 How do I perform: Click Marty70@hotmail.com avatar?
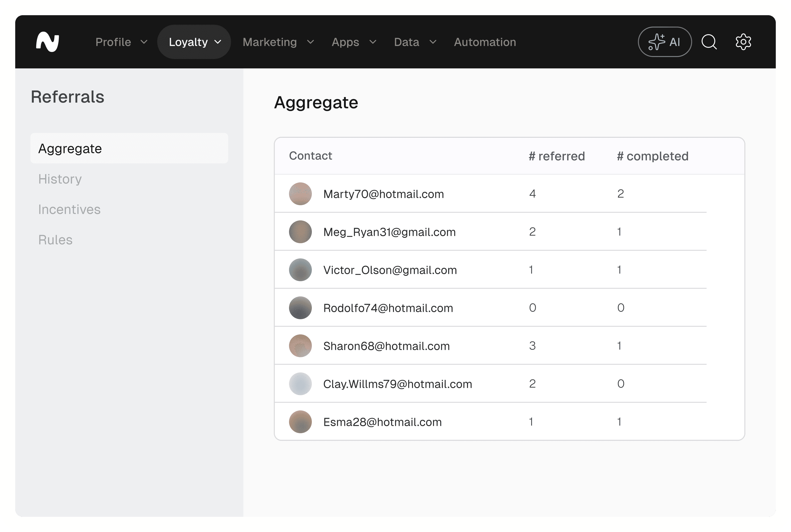tap(300, 194)
